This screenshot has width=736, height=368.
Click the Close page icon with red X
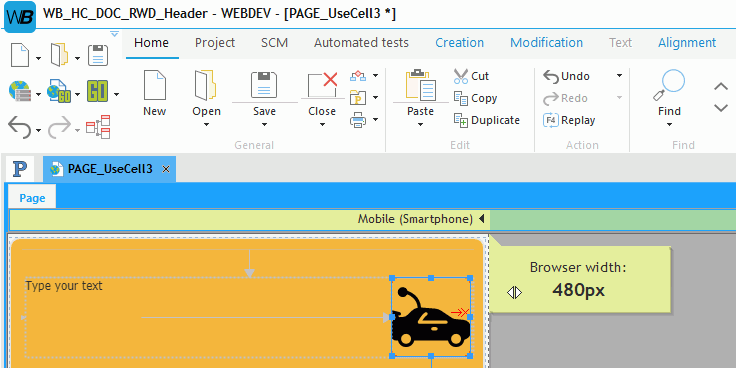coord(322,85)
